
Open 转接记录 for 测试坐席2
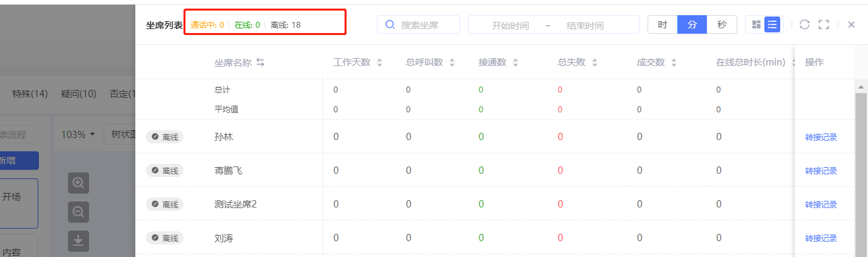click(821, 205)
